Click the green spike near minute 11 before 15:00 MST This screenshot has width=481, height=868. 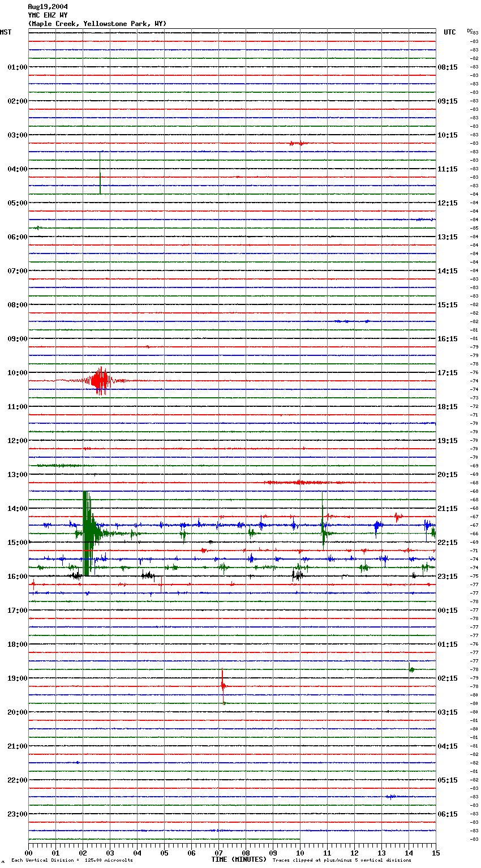323,521
